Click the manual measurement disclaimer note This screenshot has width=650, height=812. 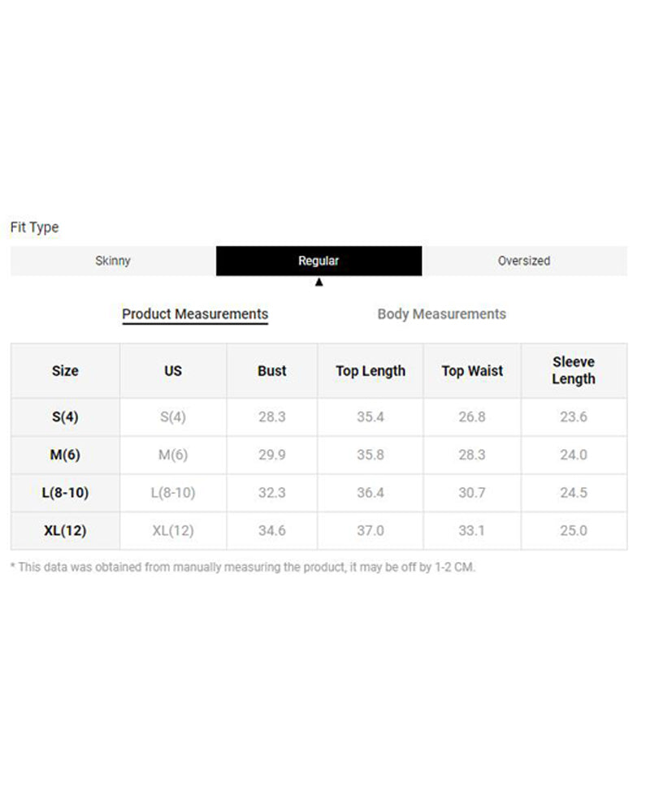[243, 568]
